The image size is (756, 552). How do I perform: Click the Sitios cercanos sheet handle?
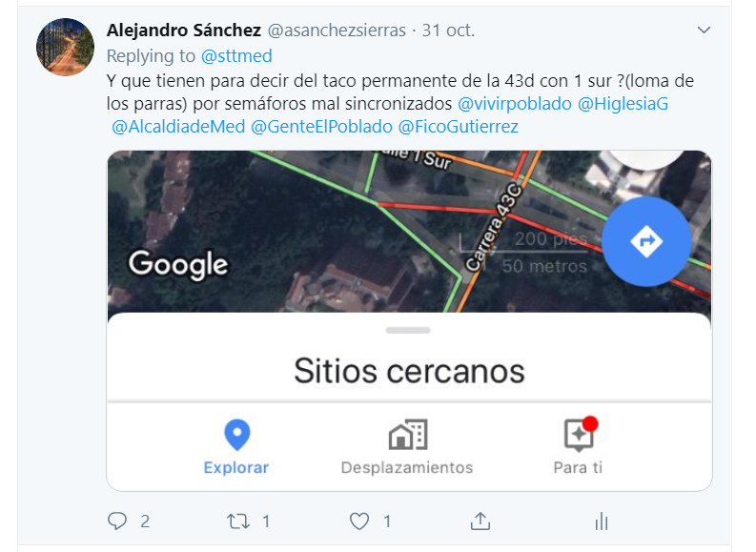click(x=408, y=330)
